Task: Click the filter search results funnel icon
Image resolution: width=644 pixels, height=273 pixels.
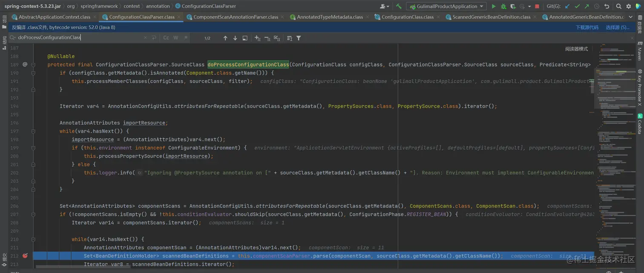Action: 299,38
